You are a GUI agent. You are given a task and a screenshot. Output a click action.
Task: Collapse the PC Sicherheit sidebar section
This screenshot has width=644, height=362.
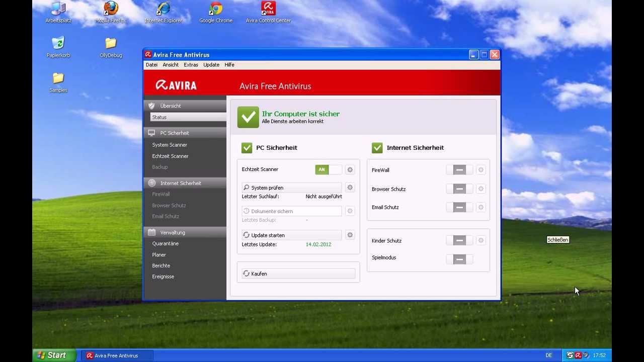click(185, 133)
